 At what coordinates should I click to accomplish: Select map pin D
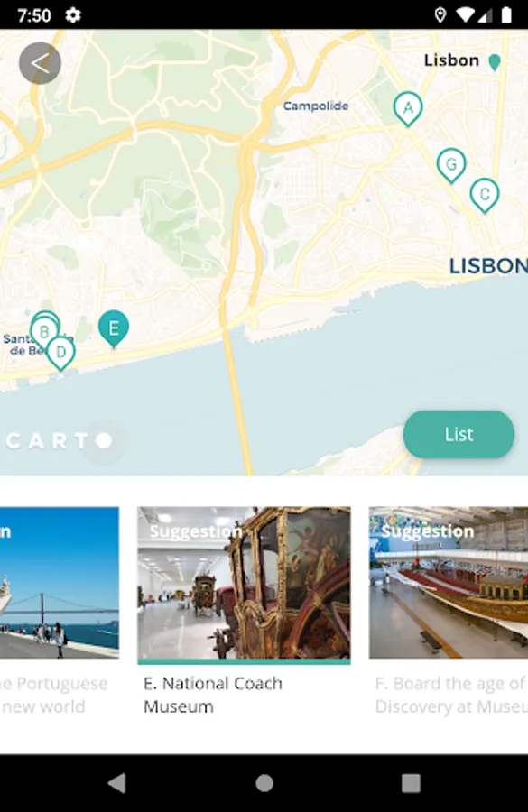[x=60, y=354]
